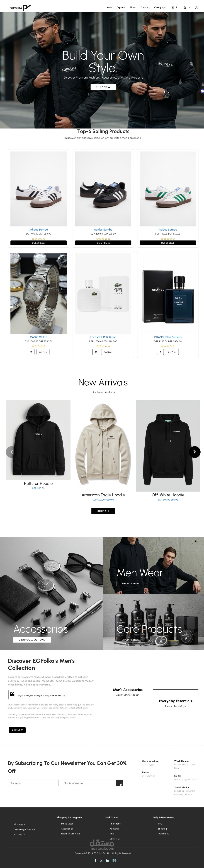Add CHANEL Bleu De Paris to cart

160,352
